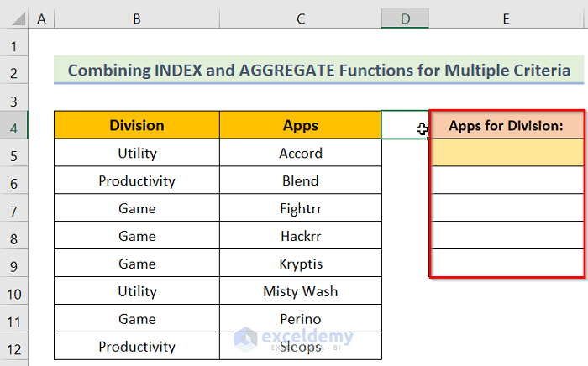Click the 'Blend' cell
The height and width of the screenshot is (366, 588).
301,180
